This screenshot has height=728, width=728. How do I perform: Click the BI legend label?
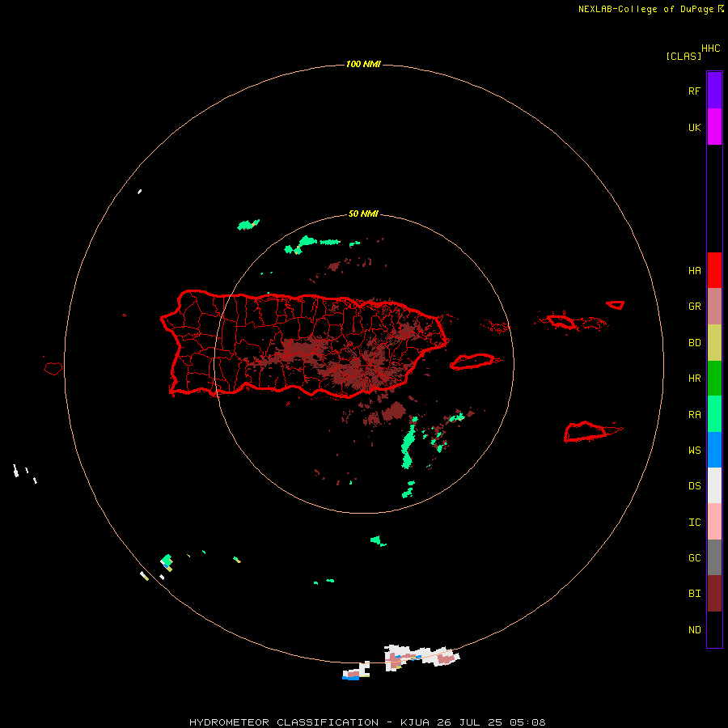pyautogui.click(x=694, y=594)
